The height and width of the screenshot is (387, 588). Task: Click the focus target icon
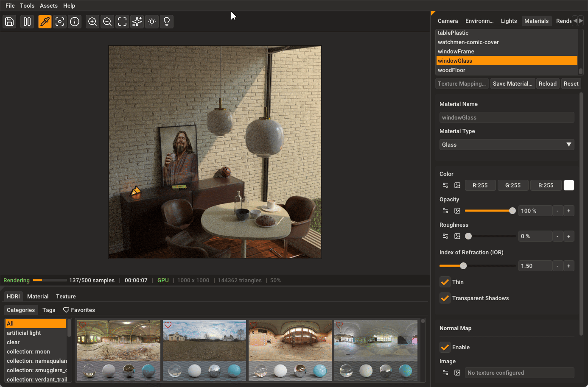60,22
